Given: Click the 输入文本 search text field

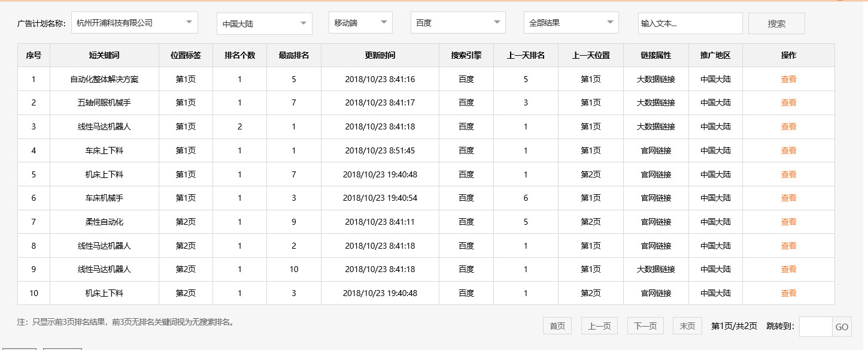Looking at the screenshot, I should (x=690, y=23).
